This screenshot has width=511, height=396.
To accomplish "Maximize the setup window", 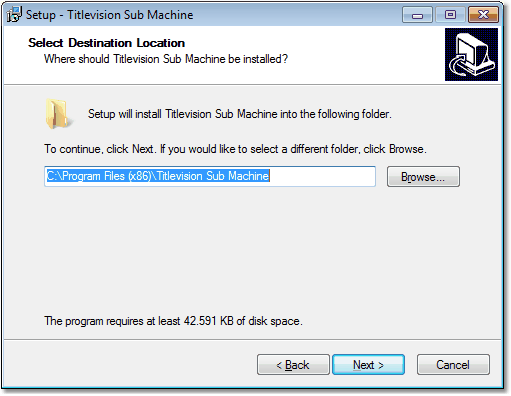I will pyautogui.click(x=450, y=15).
